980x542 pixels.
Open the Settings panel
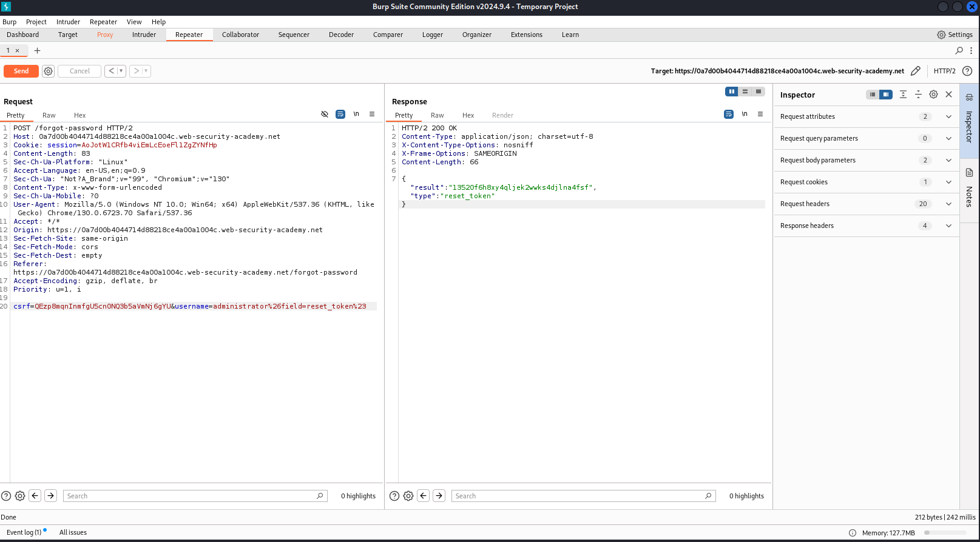955,35
